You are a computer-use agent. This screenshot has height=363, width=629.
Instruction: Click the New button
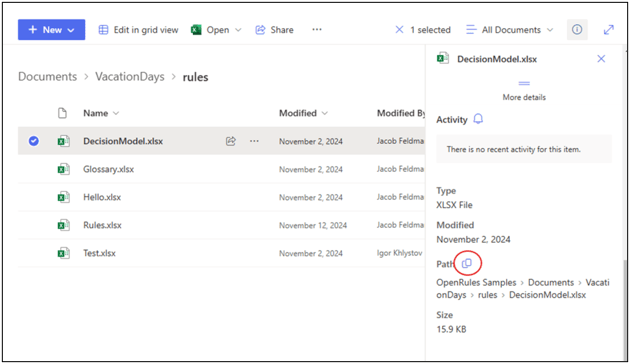click(x=51, y=30)
